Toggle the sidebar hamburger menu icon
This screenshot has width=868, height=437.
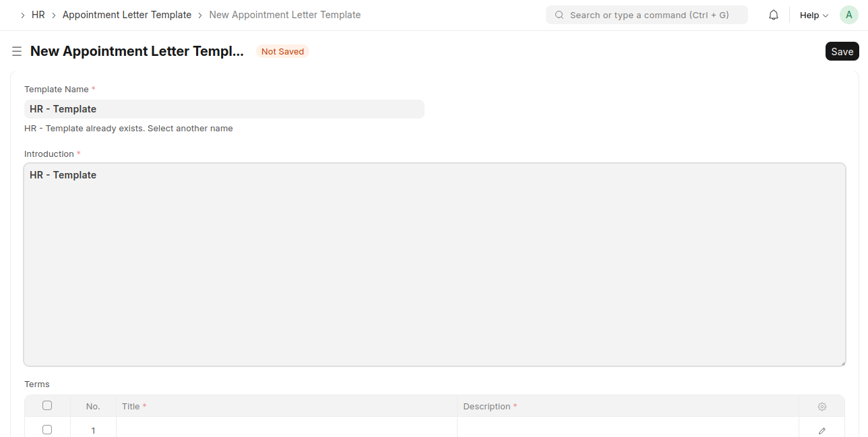tap(17, 52)
